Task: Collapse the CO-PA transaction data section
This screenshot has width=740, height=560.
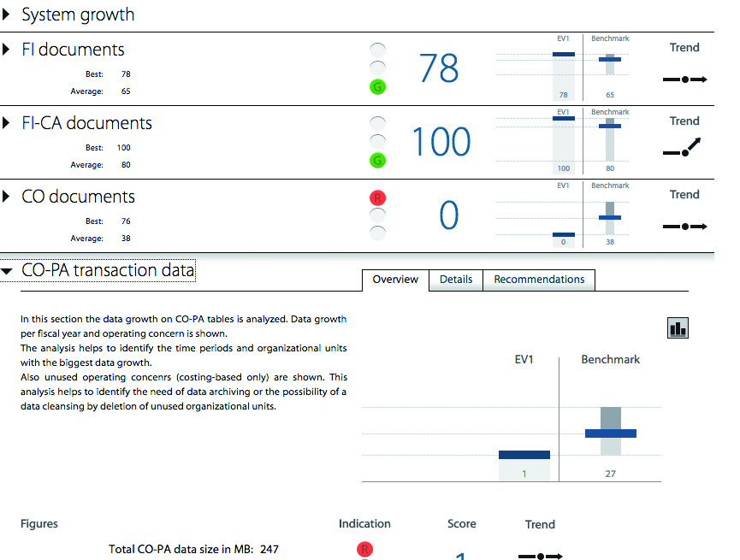Action: pos(8,272)
